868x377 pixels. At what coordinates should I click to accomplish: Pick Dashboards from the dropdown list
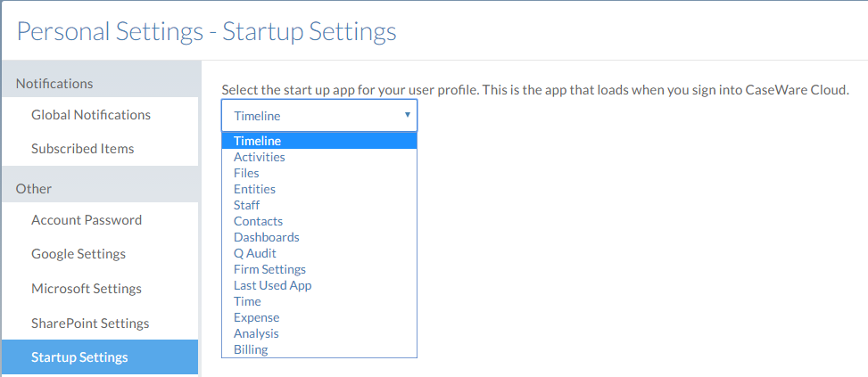click(x=266, y=237)
